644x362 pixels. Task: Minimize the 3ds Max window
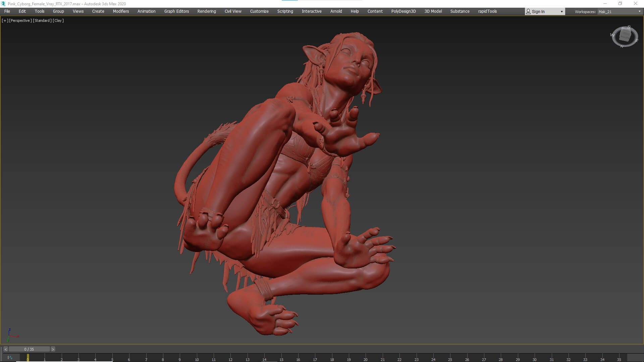pyautogui.click(x=605, y=4)
